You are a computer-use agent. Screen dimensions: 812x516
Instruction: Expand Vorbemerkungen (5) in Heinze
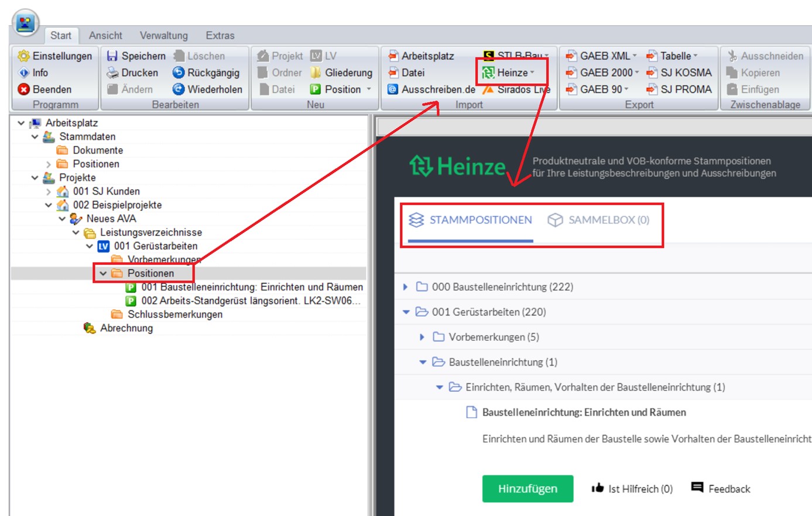coord(422,337)
